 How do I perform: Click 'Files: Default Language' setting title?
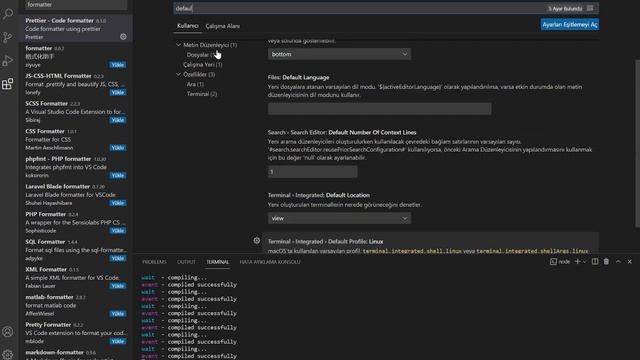click(x=298, y=78)
